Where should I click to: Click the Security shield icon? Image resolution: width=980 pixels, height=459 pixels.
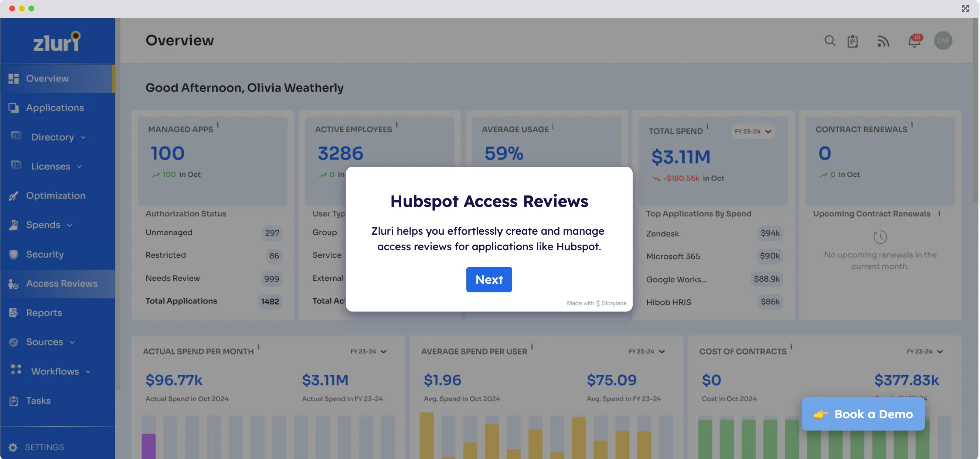(14, 254)
